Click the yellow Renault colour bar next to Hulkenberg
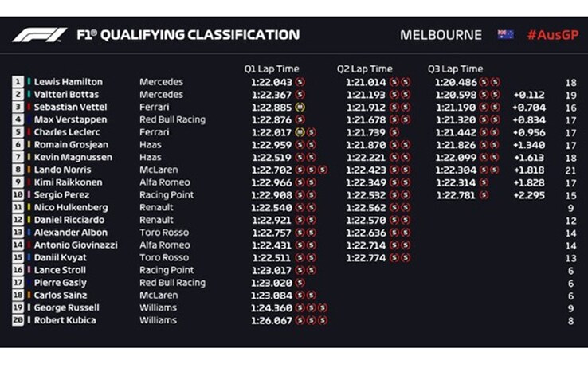Image resolution: width=588 pixels, height=368 pixels. [x=29, y=207]
